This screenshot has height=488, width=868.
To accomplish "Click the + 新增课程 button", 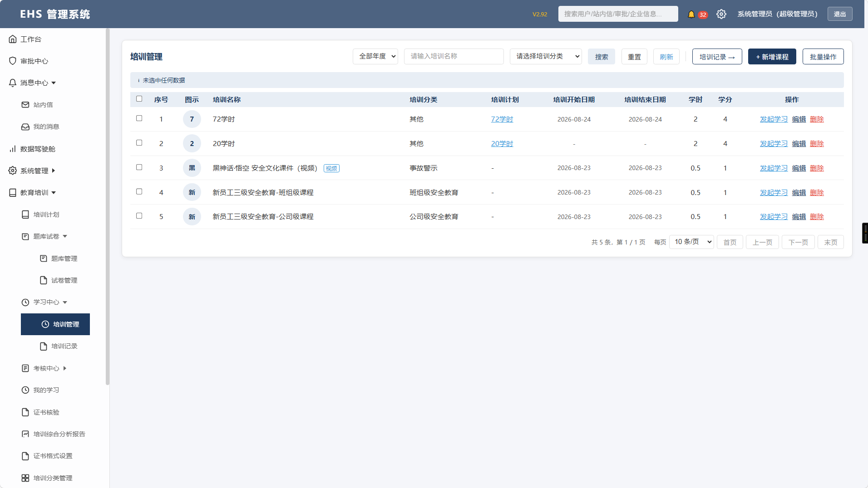I will point(772,57).
